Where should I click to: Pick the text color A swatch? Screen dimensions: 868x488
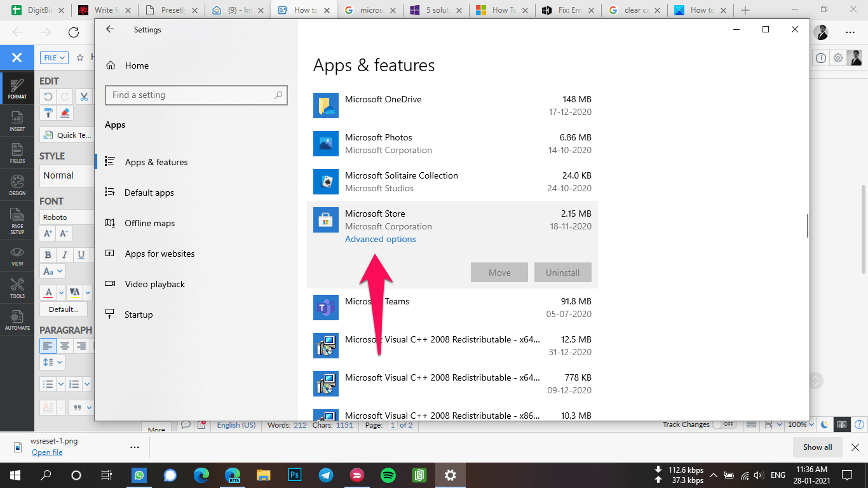click(x=49, y=293)
